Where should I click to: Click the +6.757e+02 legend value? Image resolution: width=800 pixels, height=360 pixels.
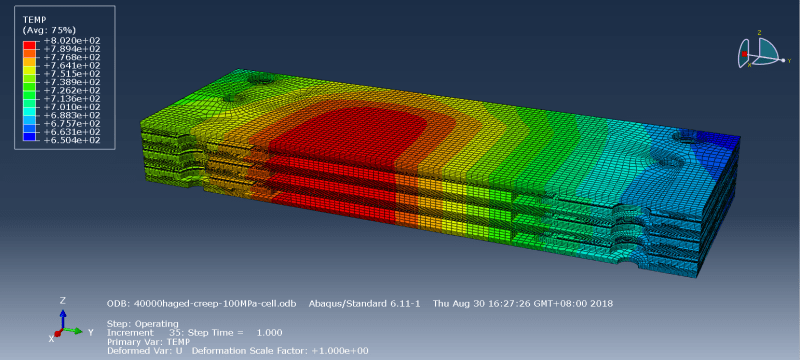pyautogui.click(x=71, y=123)
